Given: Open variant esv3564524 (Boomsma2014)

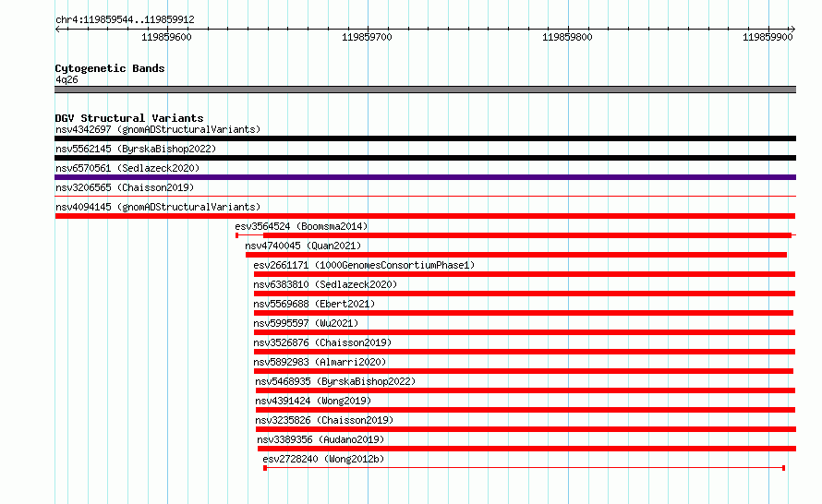Looking at the screenshot, I should coord(301,226).
